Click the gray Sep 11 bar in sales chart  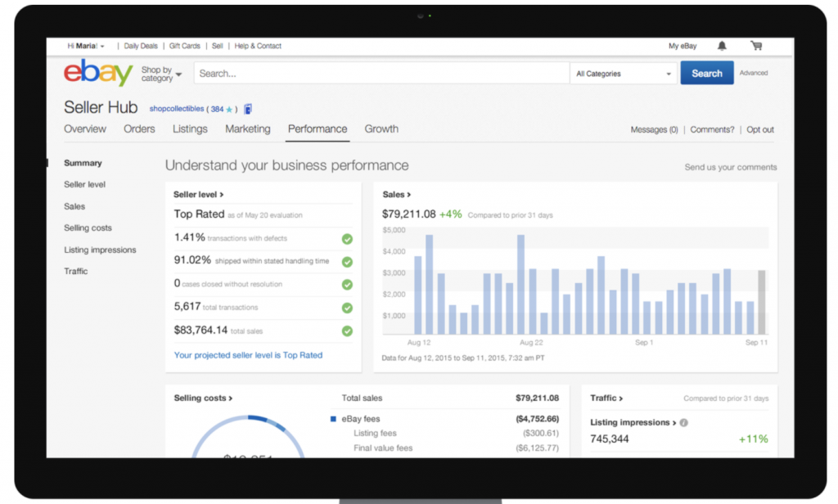click(x=762, y=303)
